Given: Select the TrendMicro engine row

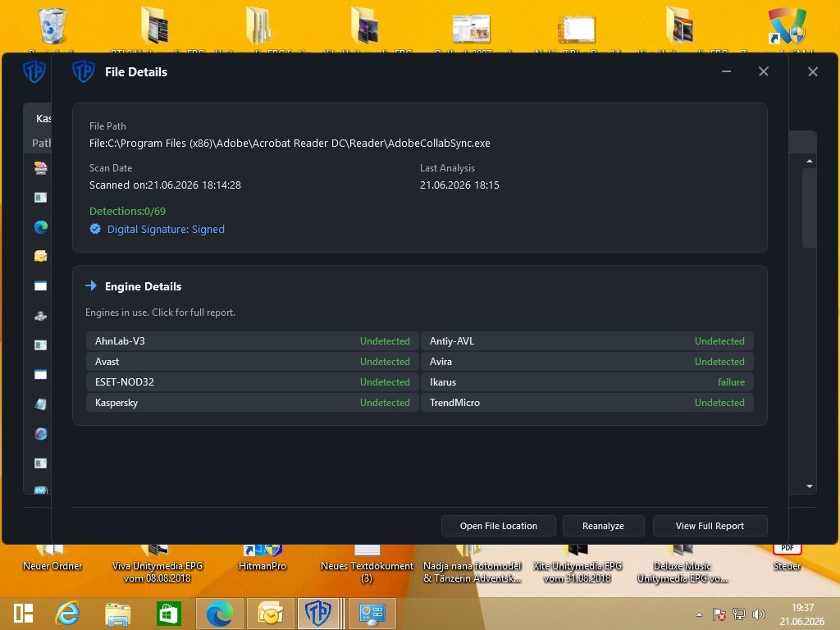Looking at the screenshot, I should [x=587, y=402].
